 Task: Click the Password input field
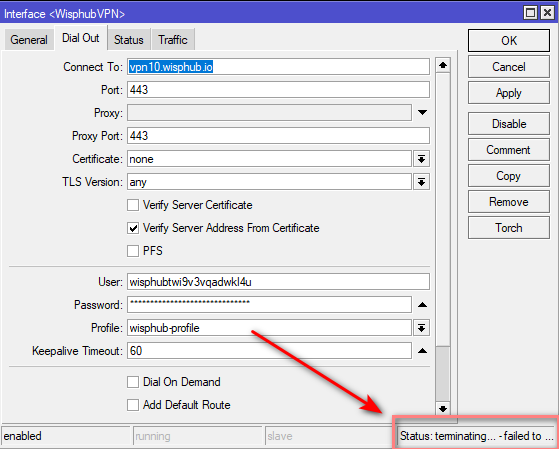pyautogui.click(x=270, y=305)
